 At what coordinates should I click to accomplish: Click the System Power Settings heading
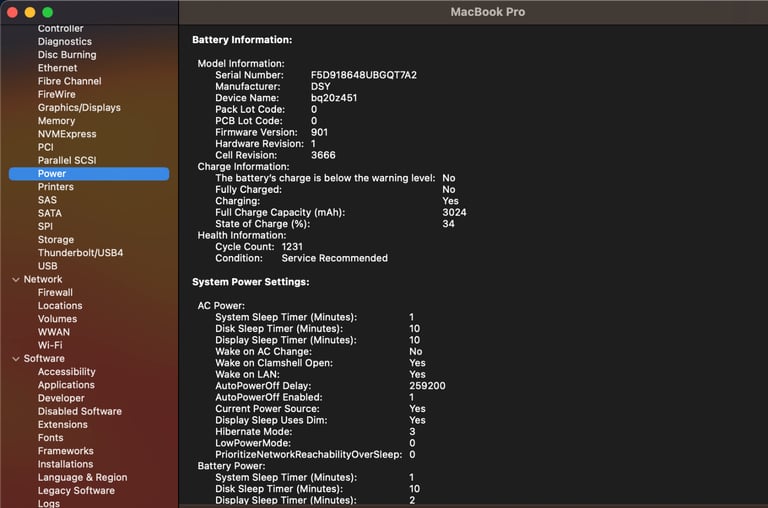(251, 283)
